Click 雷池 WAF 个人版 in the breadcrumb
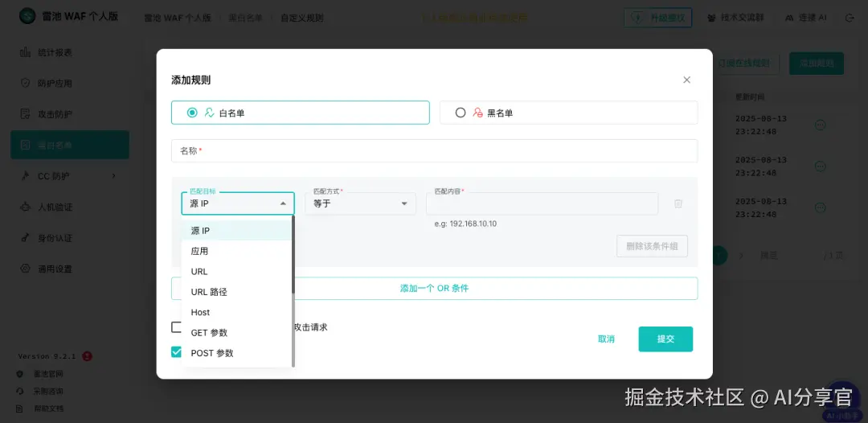 click(x=177, y=18)
